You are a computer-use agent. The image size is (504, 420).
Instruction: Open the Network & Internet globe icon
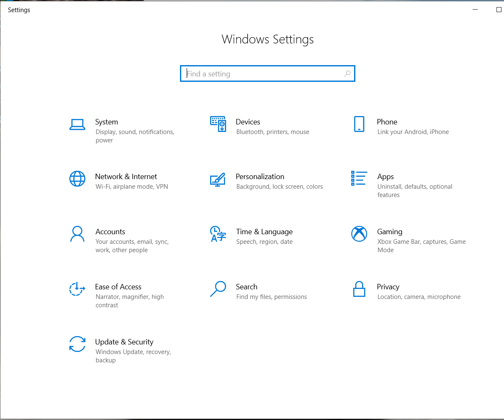click(x=77, y=179)
